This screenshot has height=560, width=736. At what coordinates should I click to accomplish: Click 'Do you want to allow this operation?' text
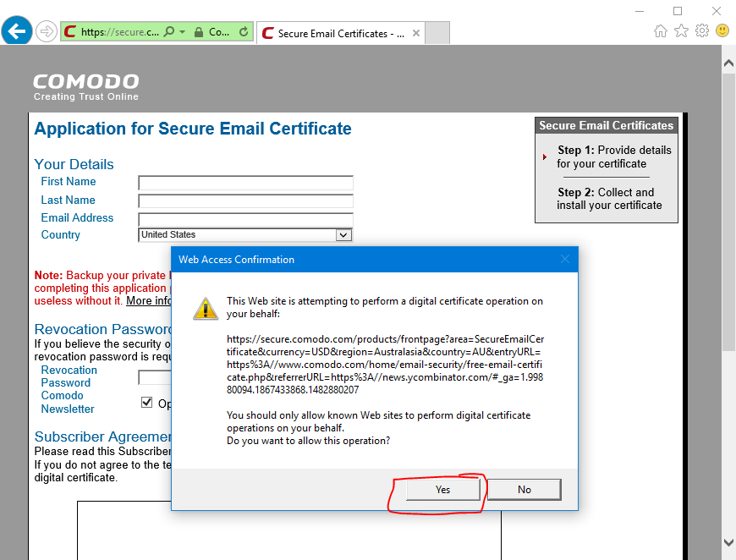[309, 441]
